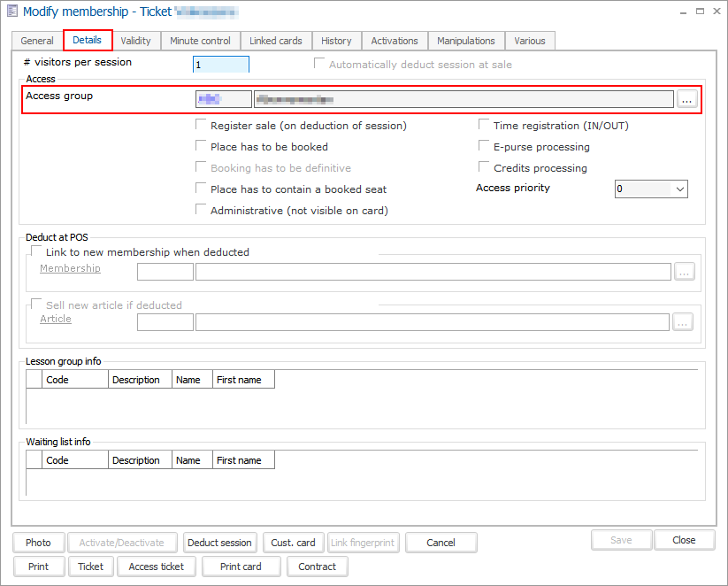Click the Access group browse ellipsis button
The image size is (728, 586).
[x=687, y=100]
